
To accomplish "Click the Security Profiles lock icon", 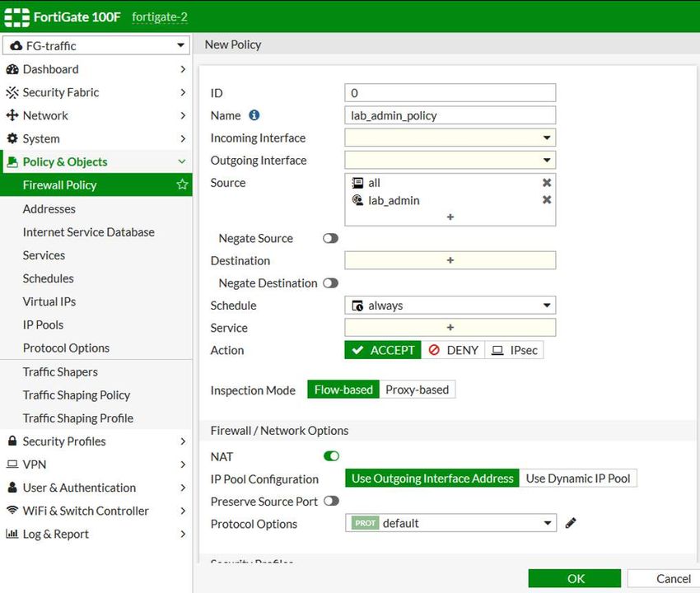I will click(12, 441).
